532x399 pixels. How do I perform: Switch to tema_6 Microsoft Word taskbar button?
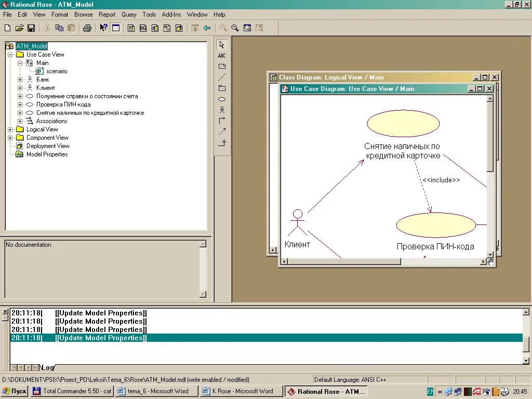156,391
